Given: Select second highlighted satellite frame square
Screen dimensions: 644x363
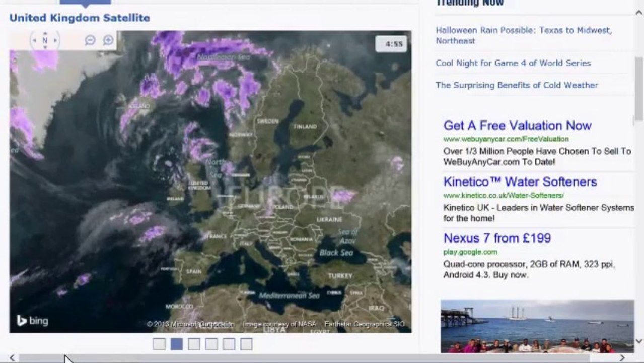Looking at the screenshot, I should 176,344.
